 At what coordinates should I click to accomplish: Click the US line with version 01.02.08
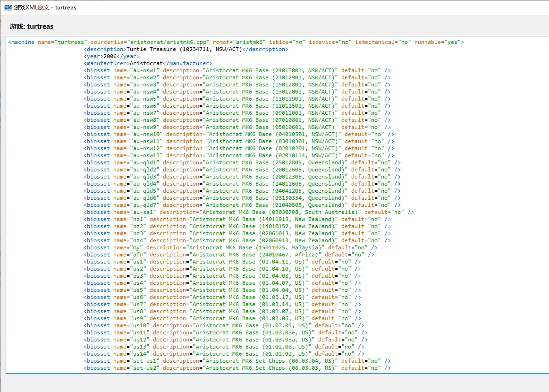coord(224,347)
